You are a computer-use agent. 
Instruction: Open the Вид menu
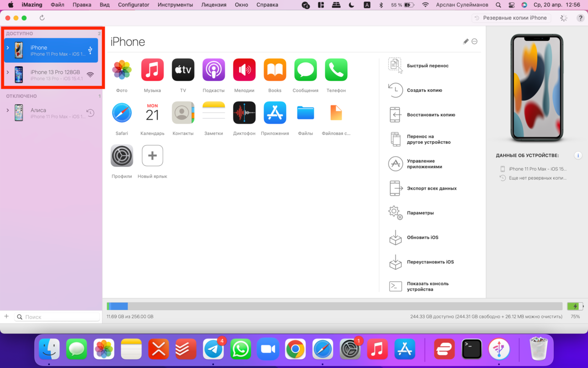(104, 5)
